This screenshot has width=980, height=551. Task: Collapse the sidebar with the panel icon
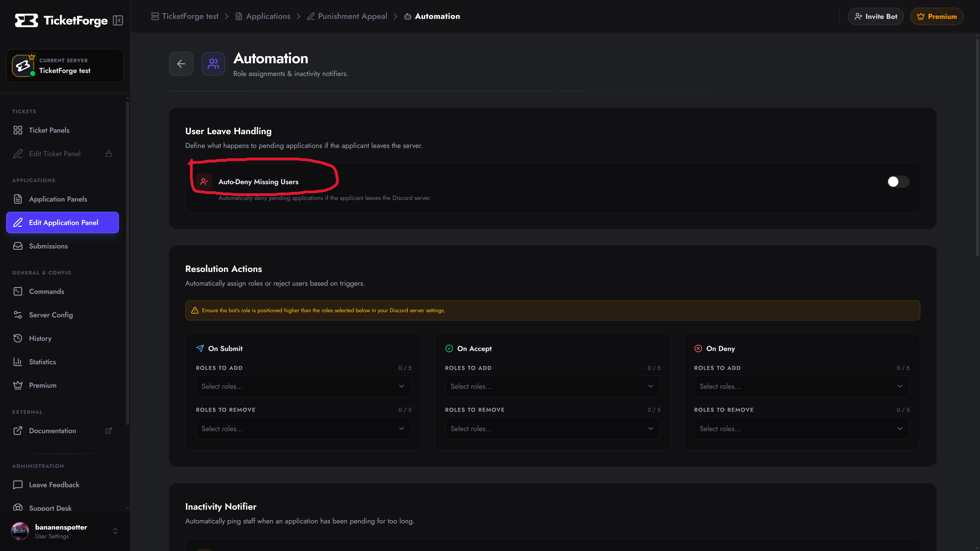118,20
